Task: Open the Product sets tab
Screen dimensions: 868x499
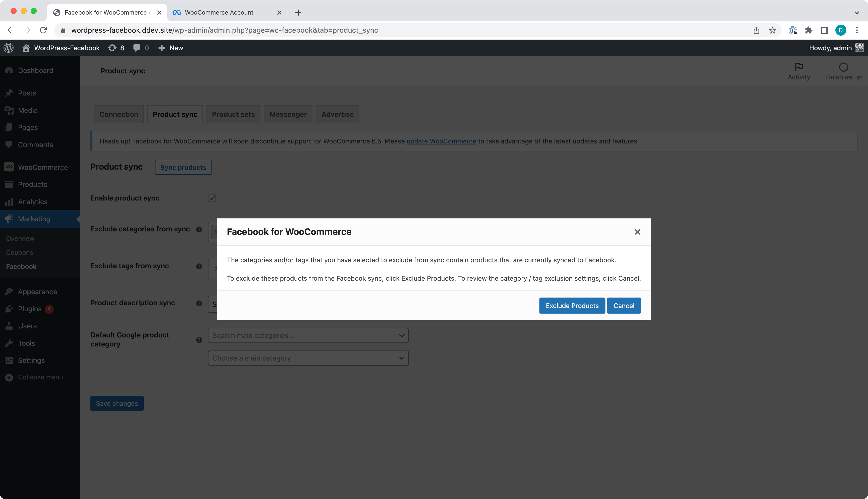Action: tap(234, 114)
